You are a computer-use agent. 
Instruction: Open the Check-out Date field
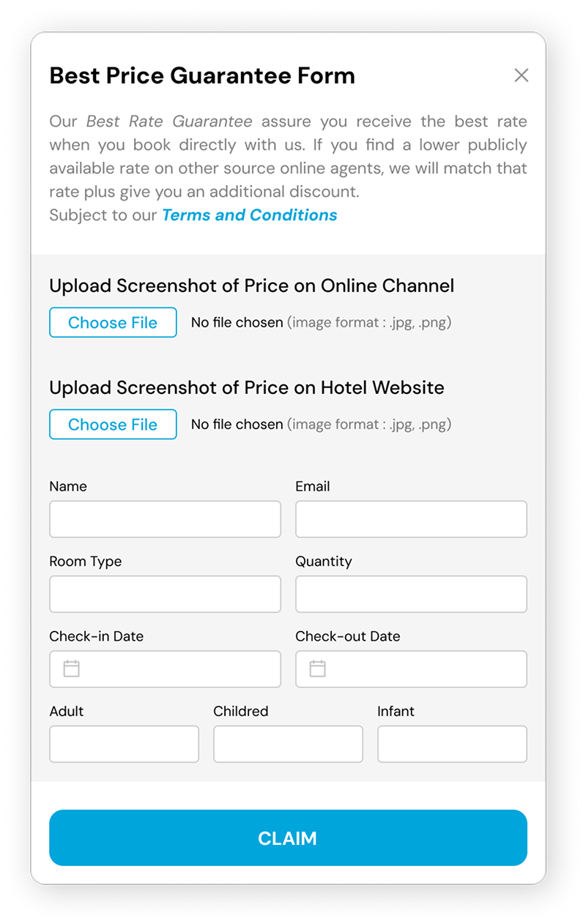pyautogui.click(x=411, y=669)
